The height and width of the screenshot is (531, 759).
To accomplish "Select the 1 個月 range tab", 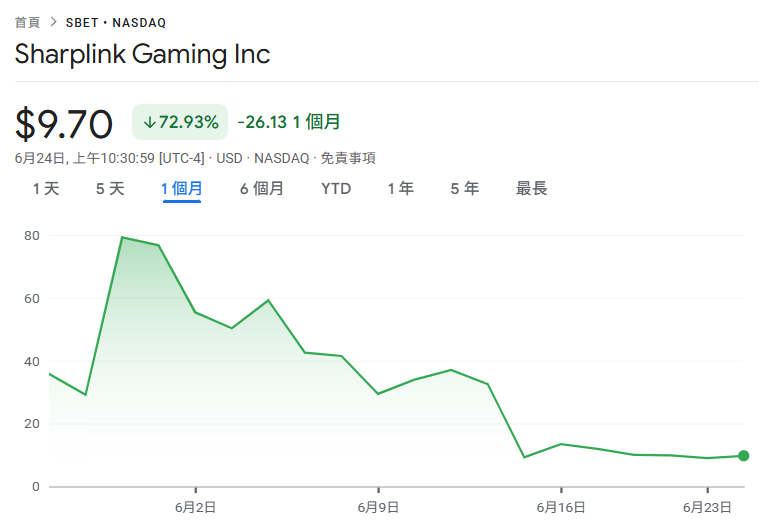I will pyautogui.click(x=182, y=188).
